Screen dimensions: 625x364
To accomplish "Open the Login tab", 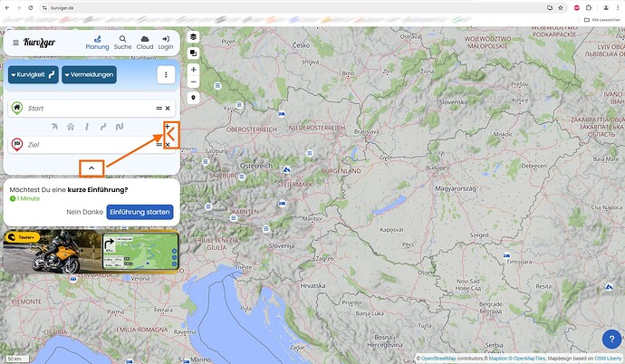I will click(x=166, y=43).
